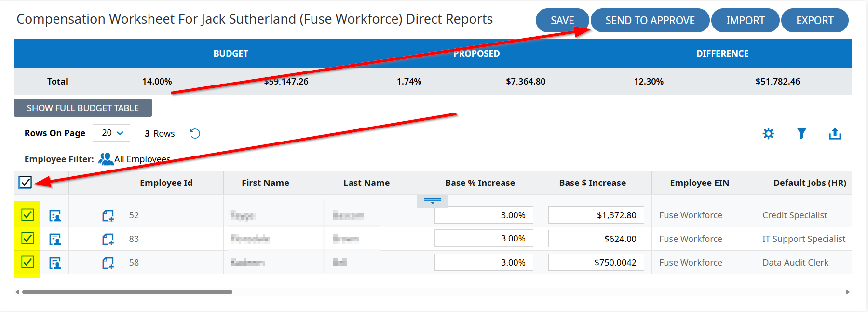
Task: Sort by Employee Id column header
Action: point(166,183)
